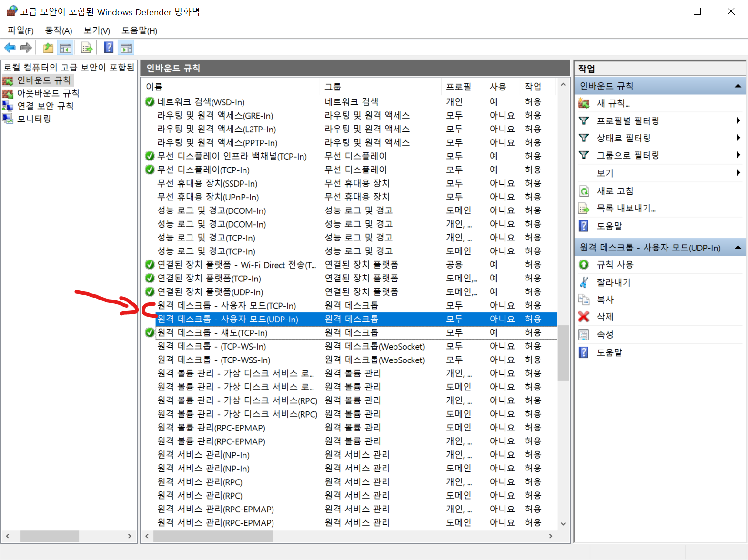Click the Forward arrow toolbar icon
The height and width of the screenshot is (560, 748).
click(26, 48)
